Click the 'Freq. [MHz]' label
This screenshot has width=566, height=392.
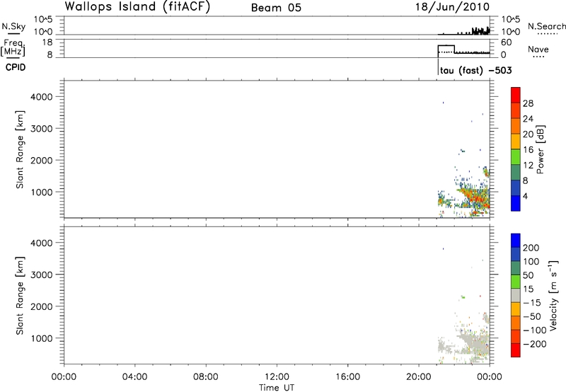(13, 47)
